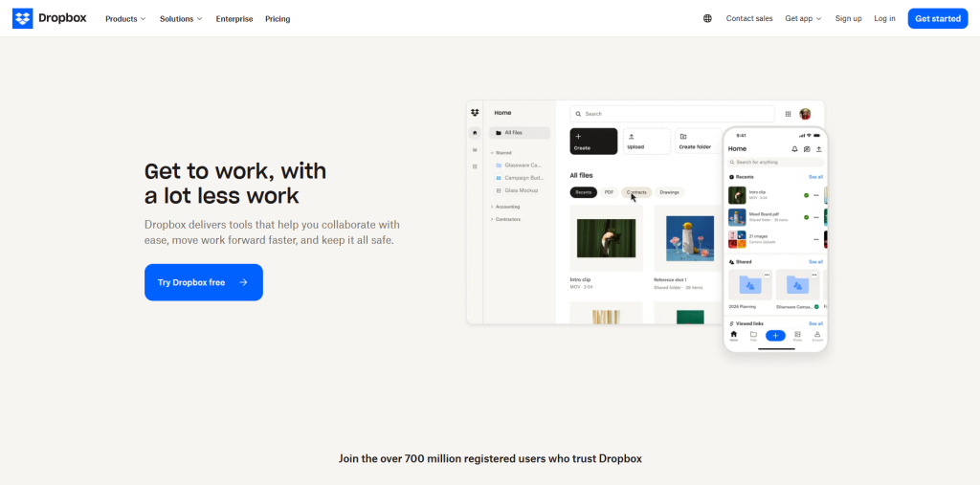Click the user avatar in the desktop mockup

click(x=805, y=114)
